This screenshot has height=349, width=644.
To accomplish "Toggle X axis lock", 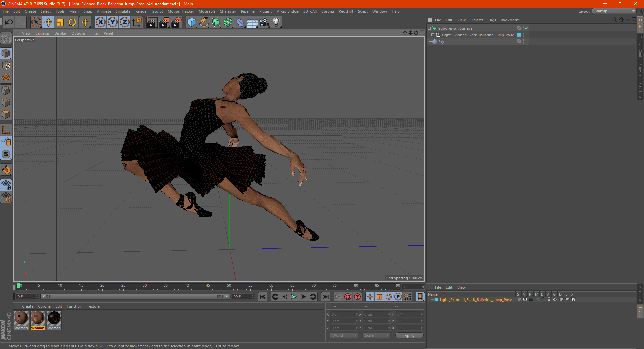I will point(100,22).
